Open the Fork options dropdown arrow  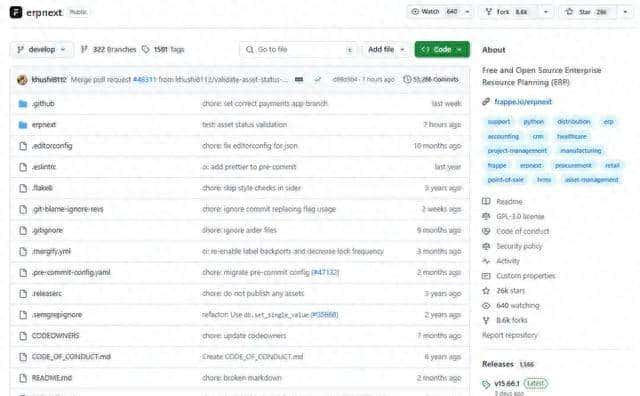pyautogui.click(x=546, y=12)
